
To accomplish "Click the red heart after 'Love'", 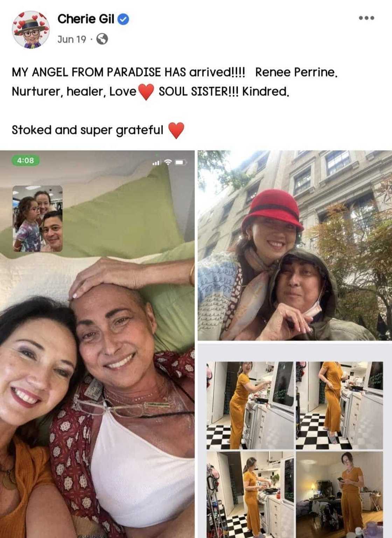I will (x=146, y=92).
